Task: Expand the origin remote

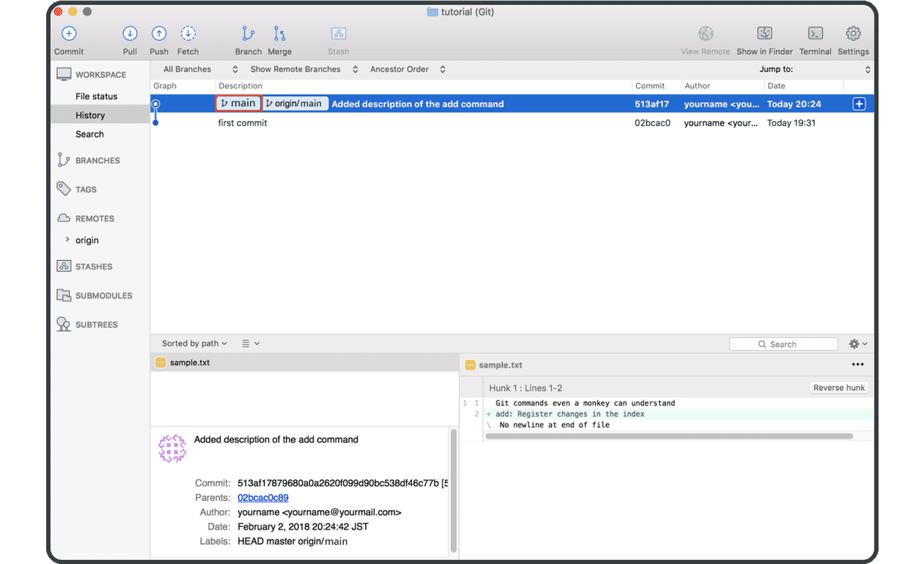Action: 67,240
